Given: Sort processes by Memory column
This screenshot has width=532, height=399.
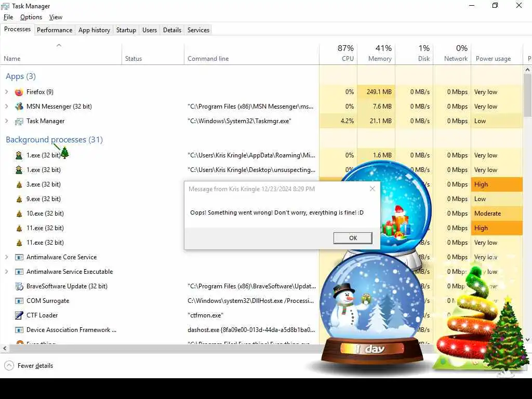Looking at the screenshot, I should pyautogui.click(x=376, y=54).
